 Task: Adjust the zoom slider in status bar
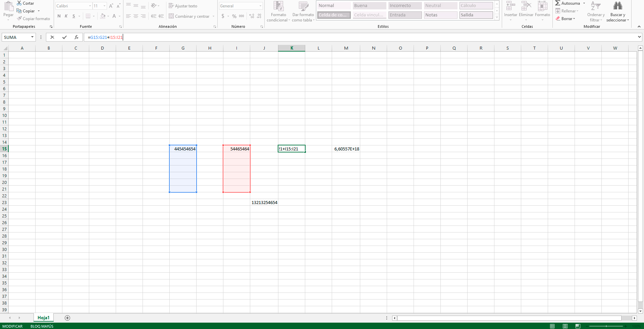606,326
